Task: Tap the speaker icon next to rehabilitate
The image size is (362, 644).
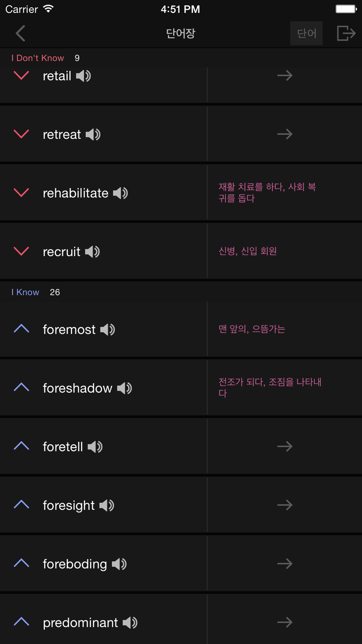Action: click(121, 193)
